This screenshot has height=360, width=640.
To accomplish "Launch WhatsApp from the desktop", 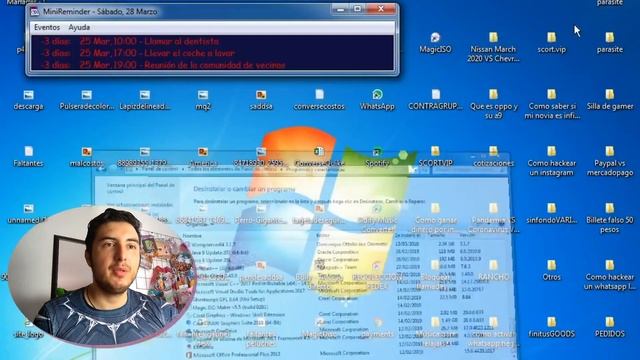I will pyautogui.click(x=377, y=100).
